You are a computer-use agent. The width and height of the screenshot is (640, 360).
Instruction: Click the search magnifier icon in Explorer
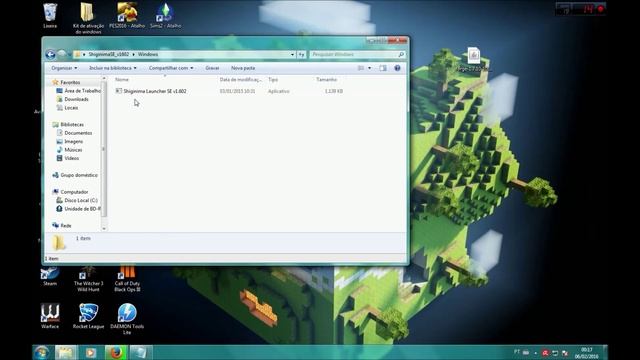click(x=401, y=54)
